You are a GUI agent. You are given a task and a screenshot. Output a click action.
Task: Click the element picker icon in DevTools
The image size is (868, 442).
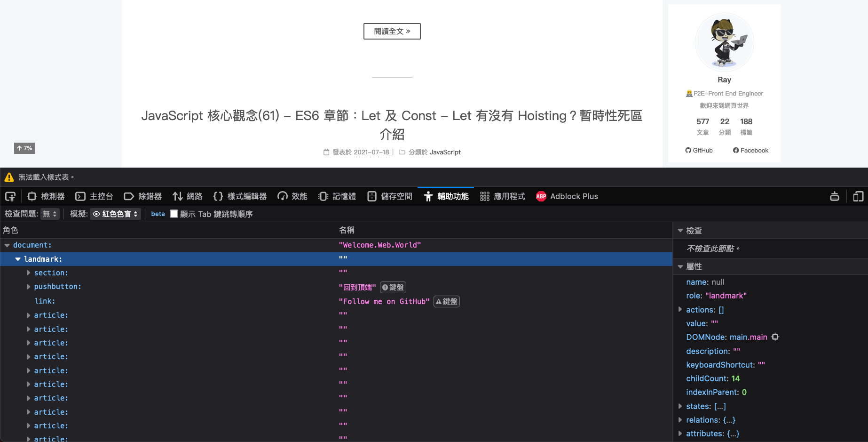point(10,197)
